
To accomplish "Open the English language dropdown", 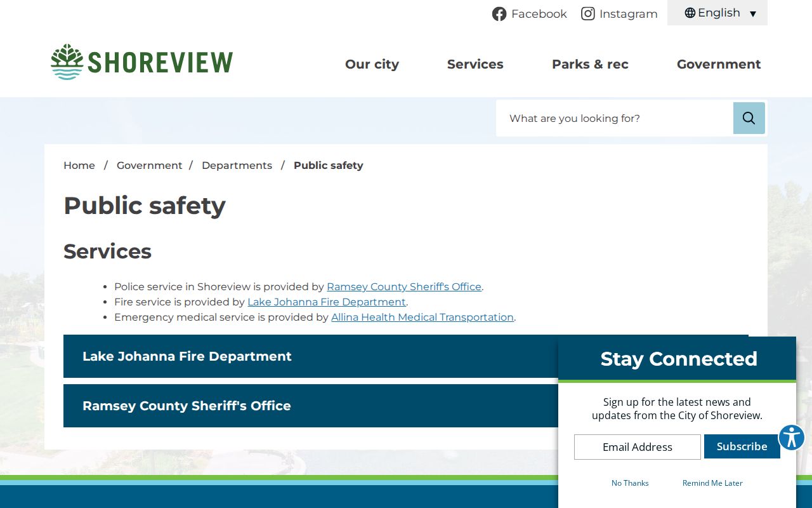I will click(717, 13).
